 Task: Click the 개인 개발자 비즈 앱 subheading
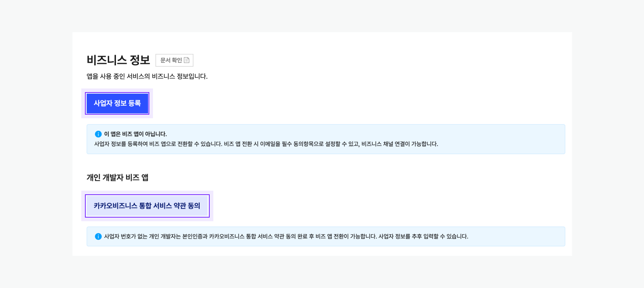118,177
